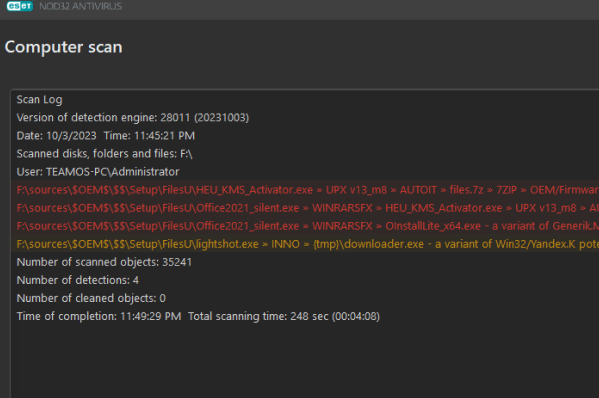The height and width of the screenshot is (398, 599).
Task: Select the User TEAMOS-PC\Administrator line
Action: click(98, 171)
